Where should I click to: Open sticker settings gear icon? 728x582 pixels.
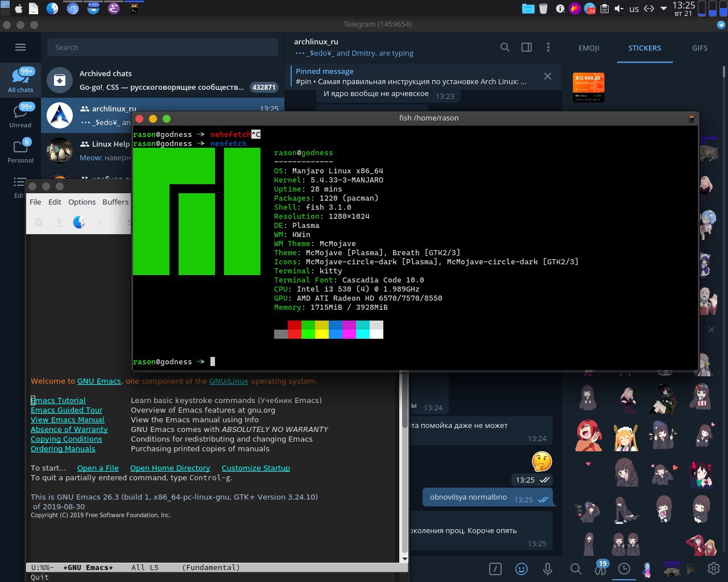point(713,568)
